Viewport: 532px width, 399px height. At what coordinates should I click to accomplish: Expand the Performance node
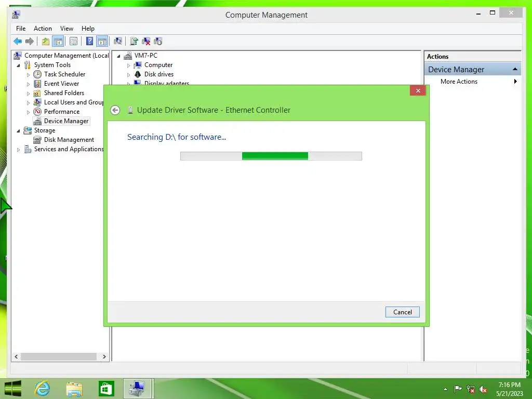28,112
